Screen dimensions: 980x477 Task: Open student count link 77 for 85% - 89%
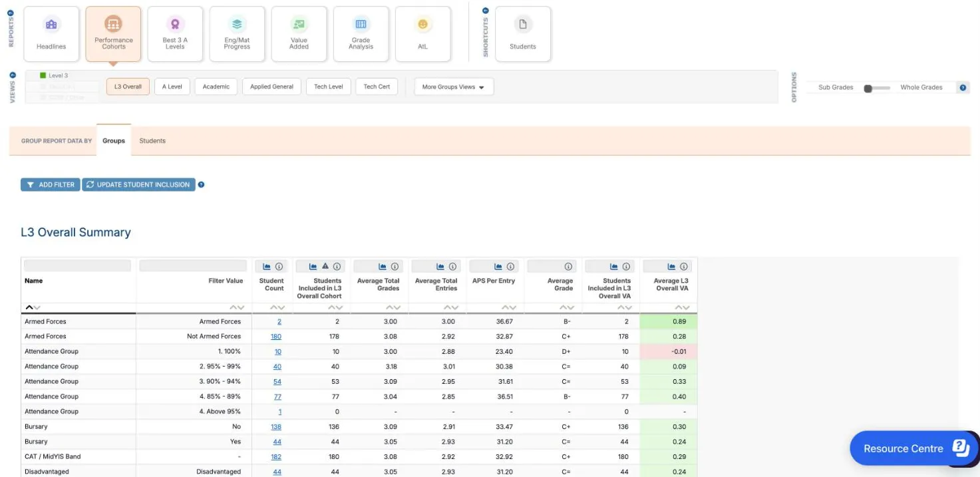[x=278, y=397]
